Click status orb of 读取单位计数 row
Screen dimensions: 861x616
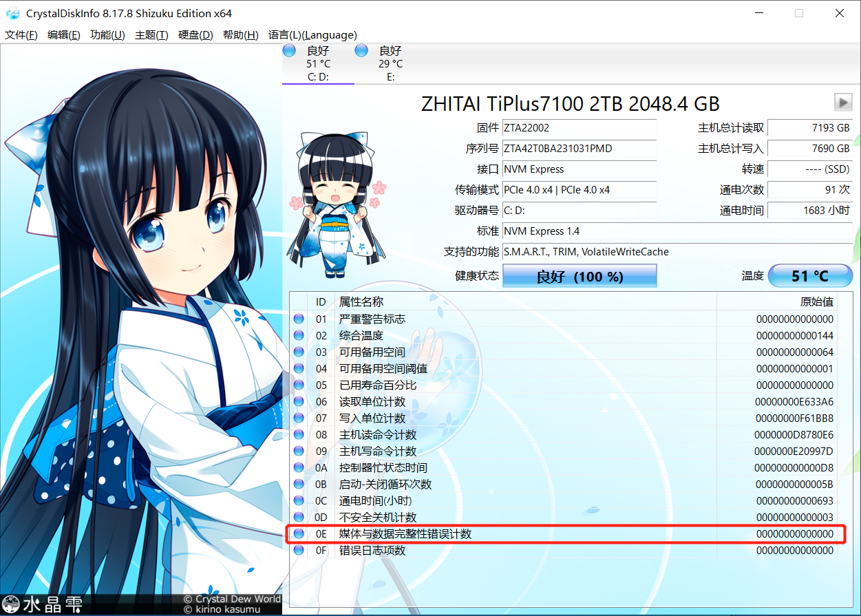(299, 401)
